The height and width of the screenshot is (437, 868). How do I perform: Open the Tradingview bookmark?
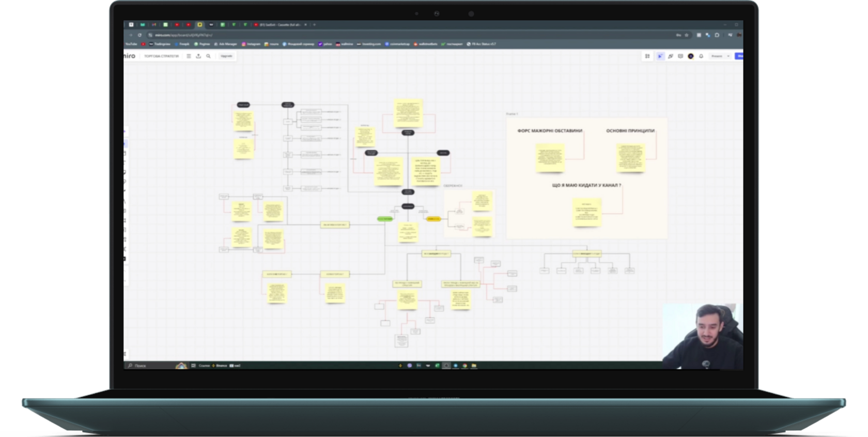pyautogui.click(x=160, y=44)
